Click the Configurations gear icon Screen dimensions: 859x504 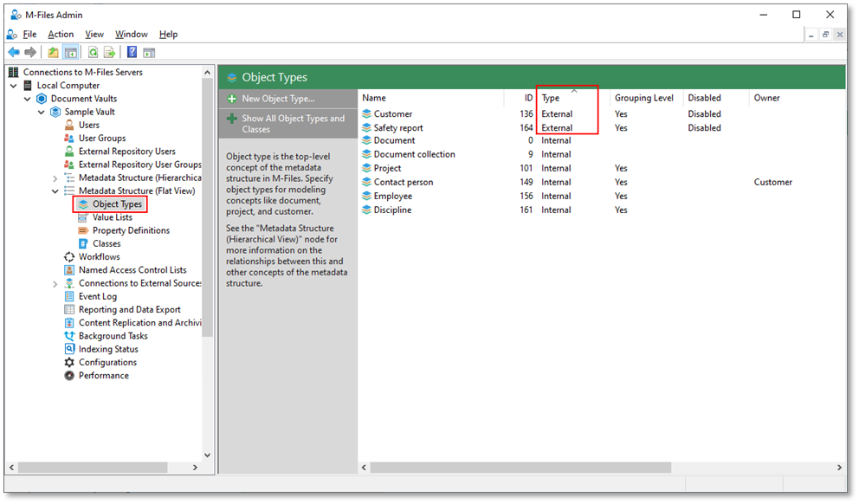click(69, 362)
